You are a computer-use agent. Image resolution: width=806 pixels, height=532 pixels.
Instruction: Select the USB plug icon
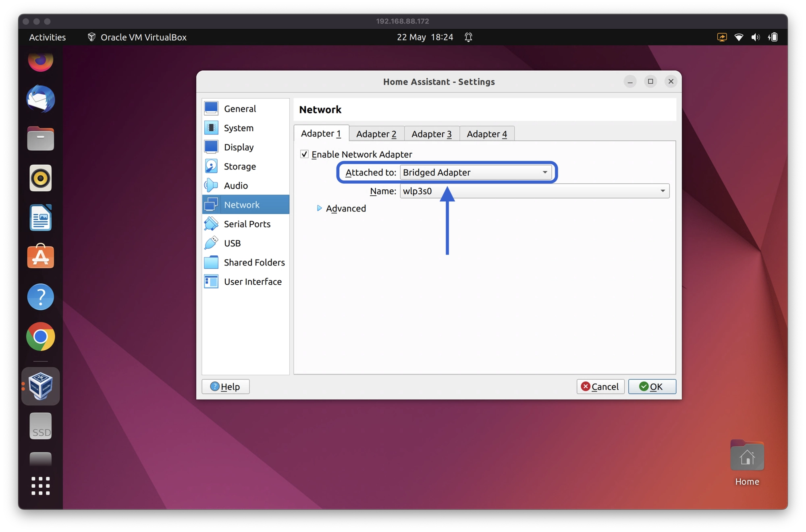tap(211, 243)
